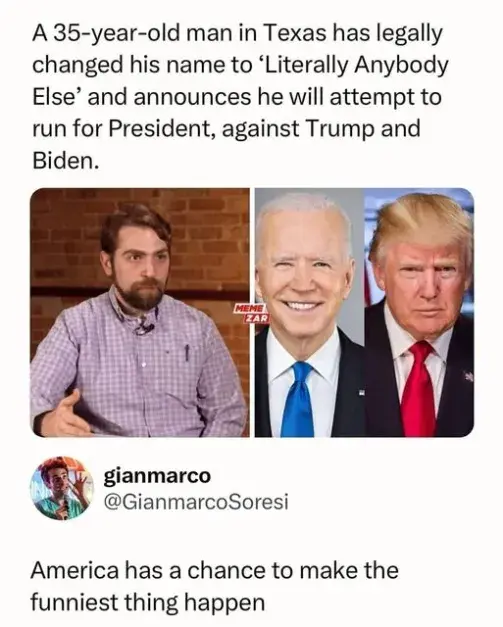Open gianmarco's round profile avatar
503x627 pixels.
(62, 488)
